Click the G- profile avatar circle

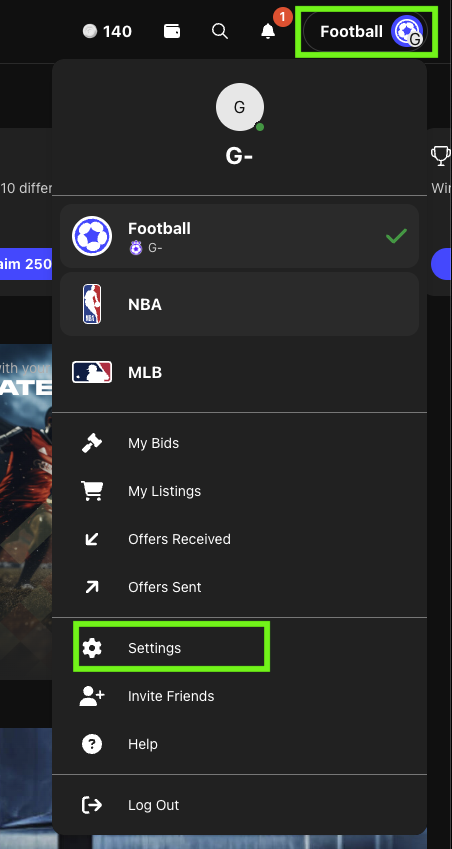point(240,107)
